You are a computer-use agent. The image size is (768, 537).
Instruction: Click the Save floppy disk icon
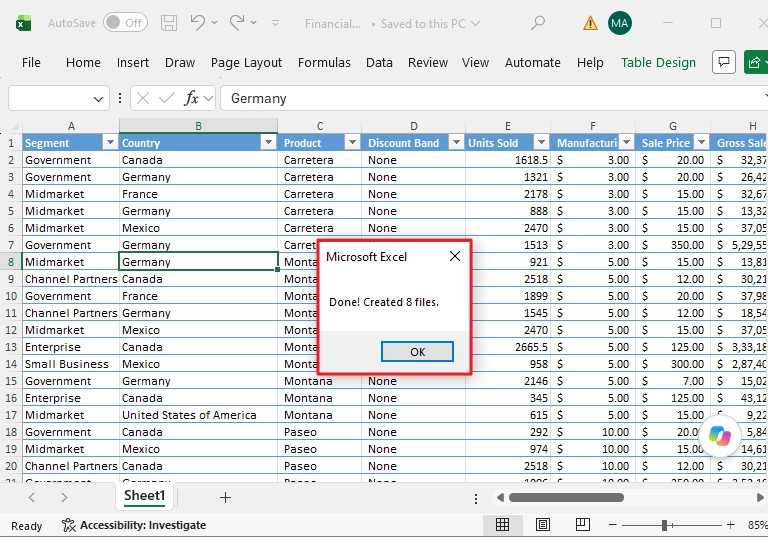169,23
